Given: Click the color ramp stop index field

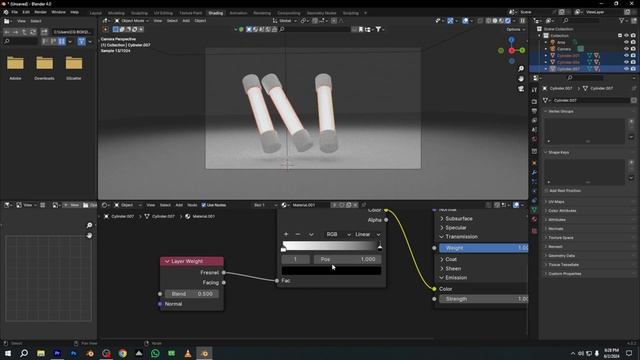Looking at the screenshot, I should (x=296, y=259).
